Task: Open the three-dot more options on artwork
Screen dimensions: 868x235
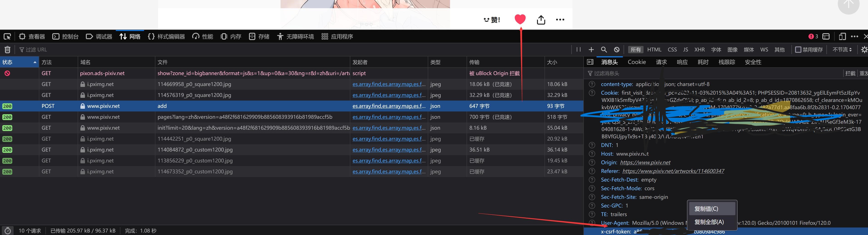Action: pos(560,20)
